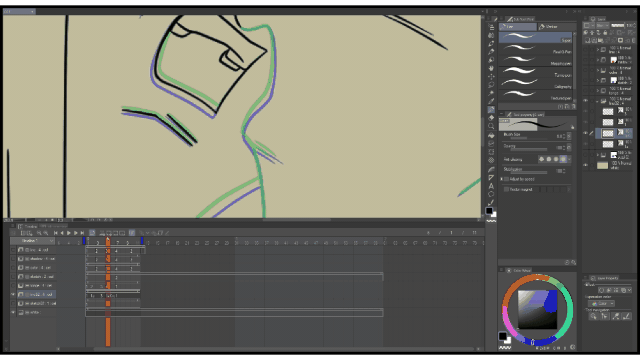Jump to the first frame in timeline

coord(56,233)
